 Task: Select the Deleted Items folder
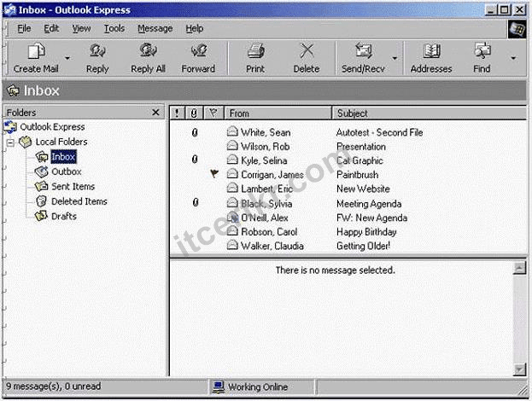79,201
